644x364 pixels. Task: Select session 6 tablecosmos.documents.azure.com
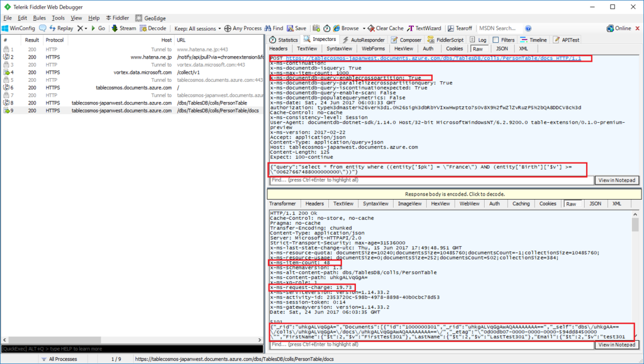tap(132, 88)
